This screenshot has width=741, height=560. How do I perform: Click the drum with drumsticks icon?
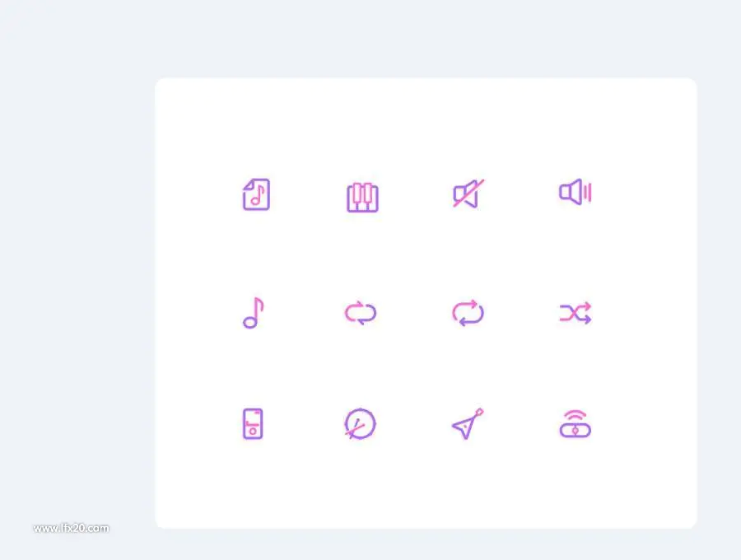click(x=360, y=424)
